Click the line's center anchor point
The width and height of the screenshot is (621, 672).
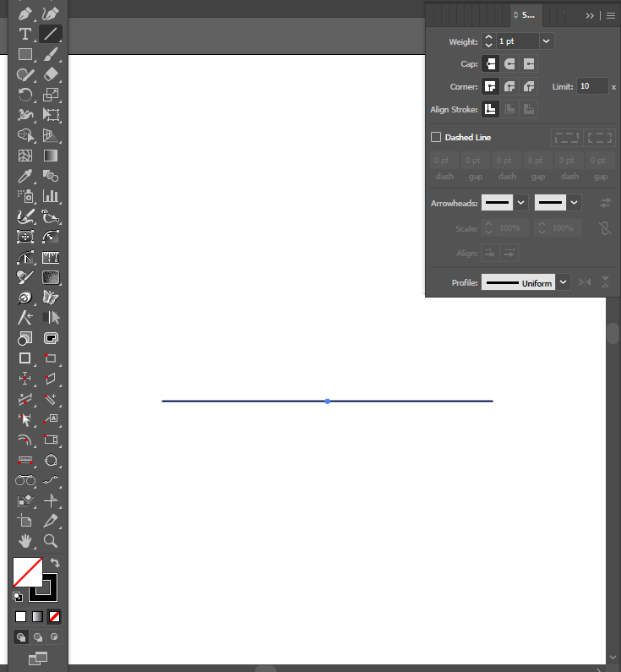tap(328, 402)
